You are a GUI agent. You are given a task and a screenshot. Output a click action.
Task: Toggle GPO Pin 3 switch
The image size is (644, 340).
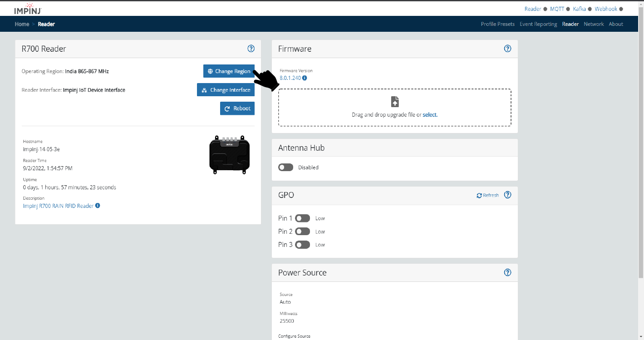(x=302, y=245)
